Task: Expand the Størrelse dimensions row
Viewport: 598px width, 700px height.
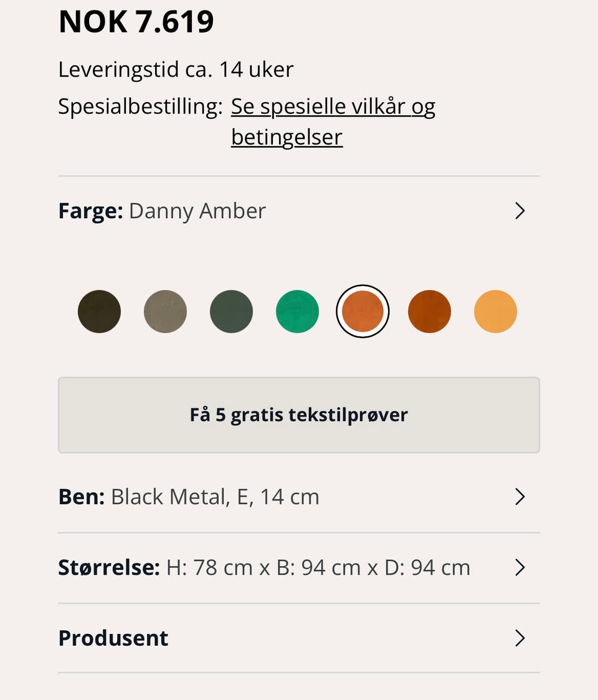Action: coord(299,567)
